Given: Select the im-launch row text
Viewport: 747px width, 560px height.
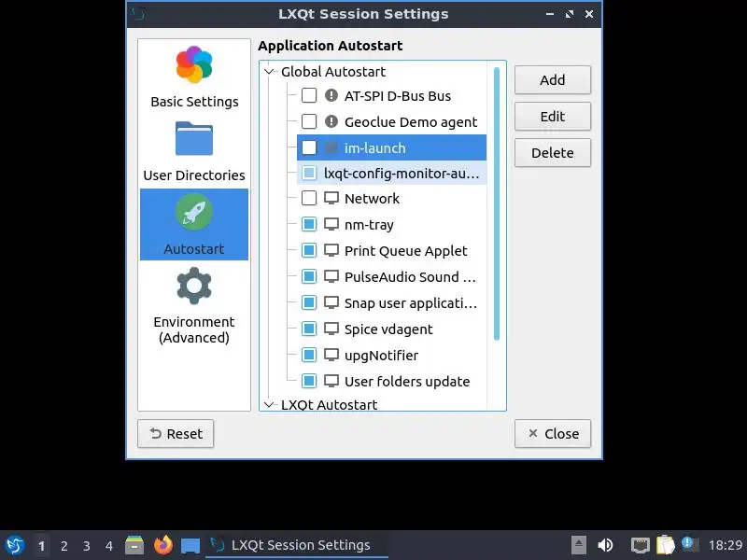Looking at the screenshot, I should [375, 148].
